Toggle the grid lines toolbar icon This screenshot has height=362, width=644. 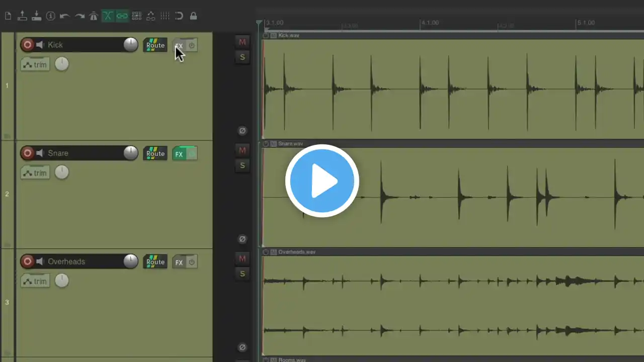165,16
